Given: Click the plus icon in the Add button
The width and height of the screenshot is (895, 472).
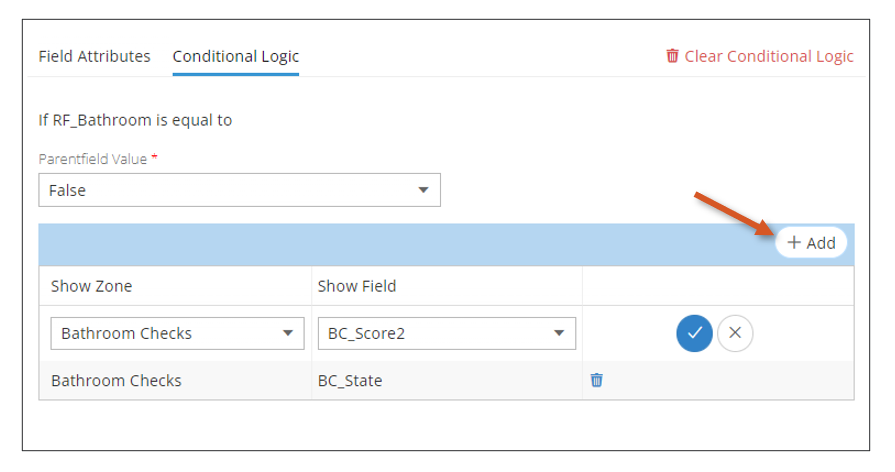Looking at the screenshot, I should [x=793, y=243].
